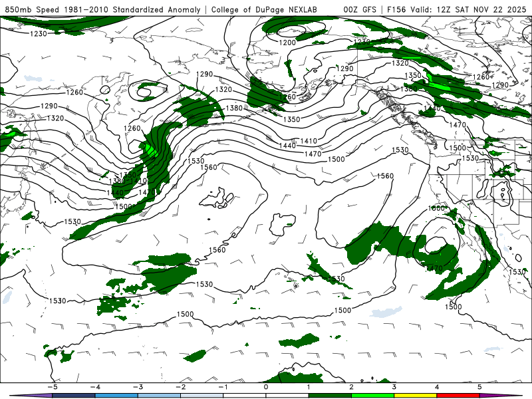
Task: Click the '-5' scale label
Action: [52, 387]
